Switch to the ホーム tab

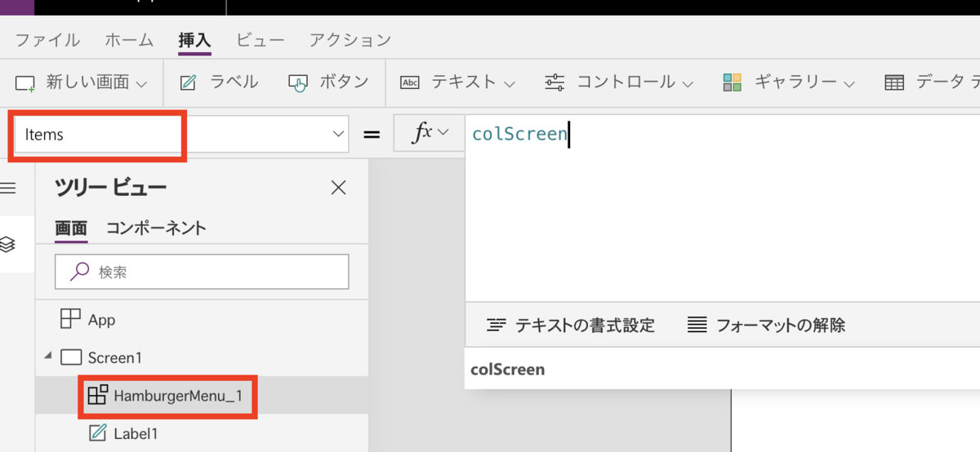click(129, 40)
